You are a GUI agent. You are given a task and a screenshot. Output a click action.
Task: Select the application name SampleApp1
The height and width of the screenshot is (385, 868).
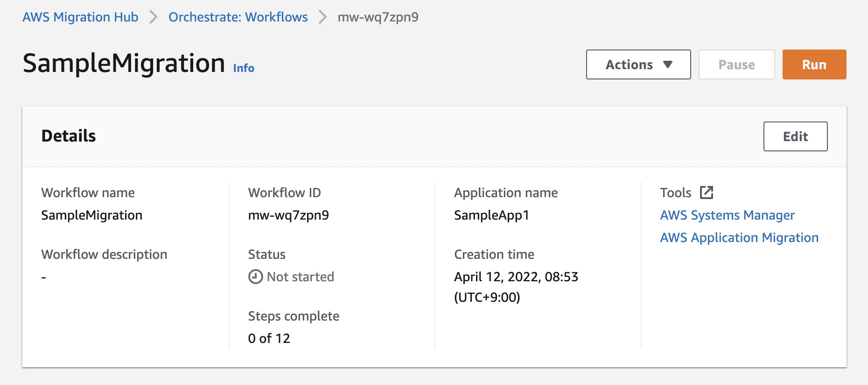[491, 215]
